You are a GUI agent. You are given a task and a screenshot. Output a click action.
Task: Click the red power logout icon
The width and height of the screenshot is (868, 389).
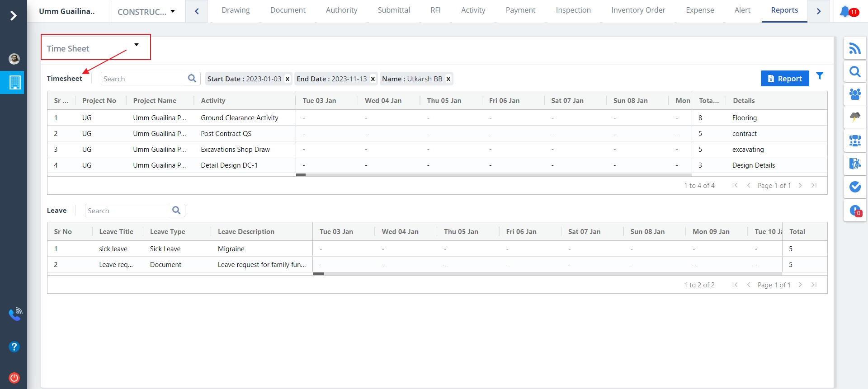click(x=14, y=378)
